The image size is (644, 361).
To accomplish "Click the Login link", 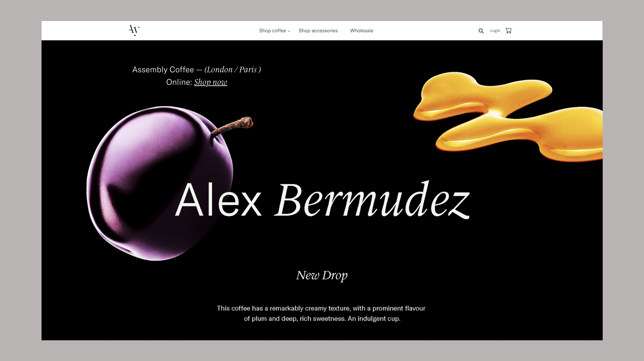I will (495, 31).
